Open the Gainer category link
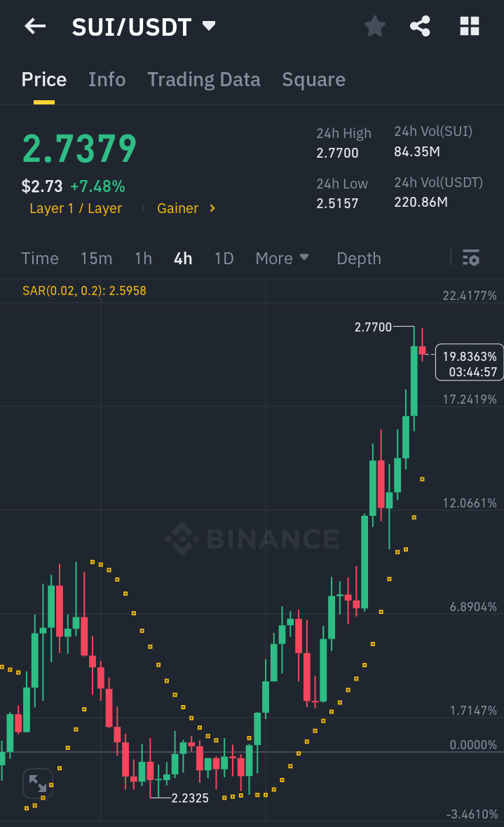Screen dimensions: 504x827 point(178,208)
